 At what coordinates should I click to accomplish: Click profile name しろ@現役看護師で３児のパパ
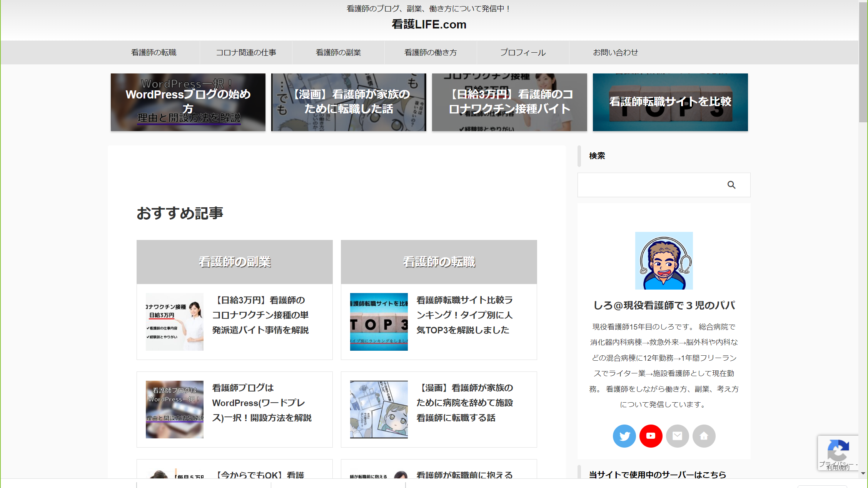point(664,305)
